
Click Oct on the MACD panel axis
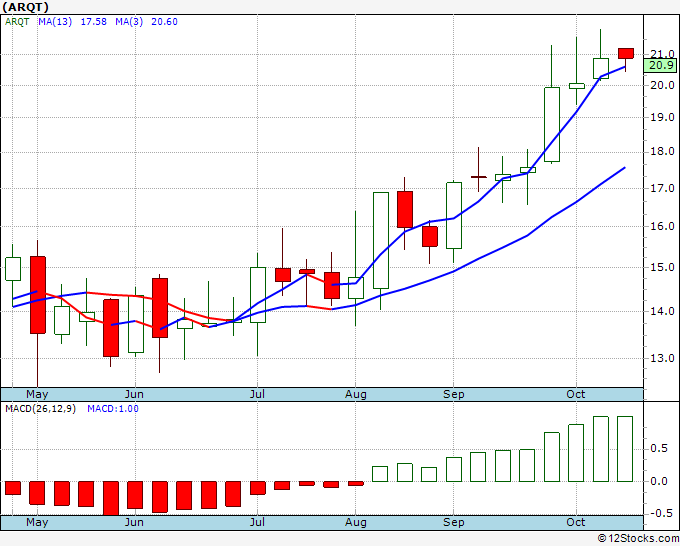tap(576, 522)
